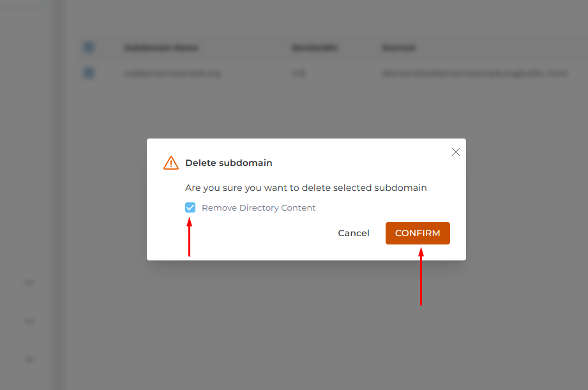
Task: Select the Bandwidth column header
Action: pyautogui.click(x=314, y=47)
